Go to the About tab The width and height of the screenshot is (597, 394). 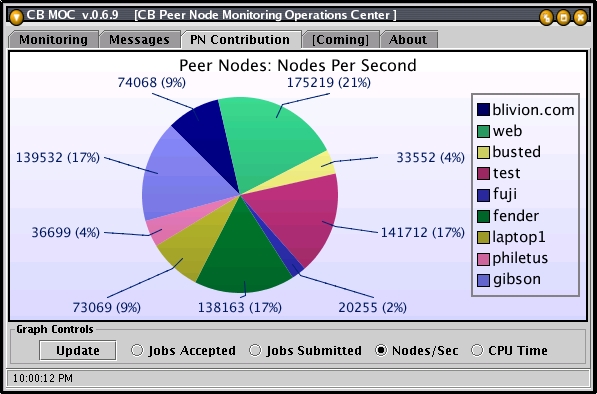408,40
